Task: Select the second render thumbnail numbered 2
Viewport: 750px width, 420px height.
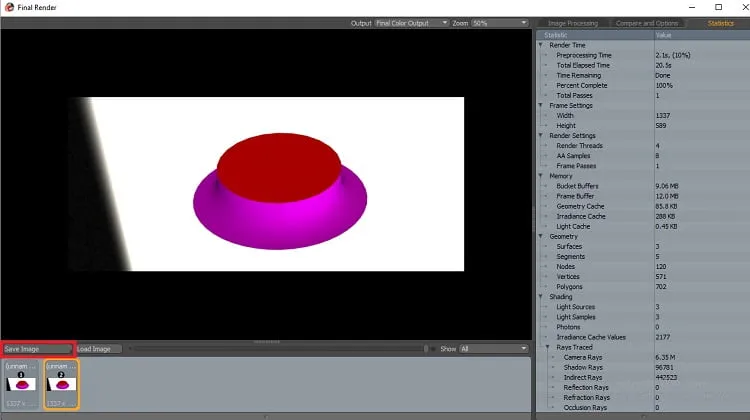Action: click(62, 385)
